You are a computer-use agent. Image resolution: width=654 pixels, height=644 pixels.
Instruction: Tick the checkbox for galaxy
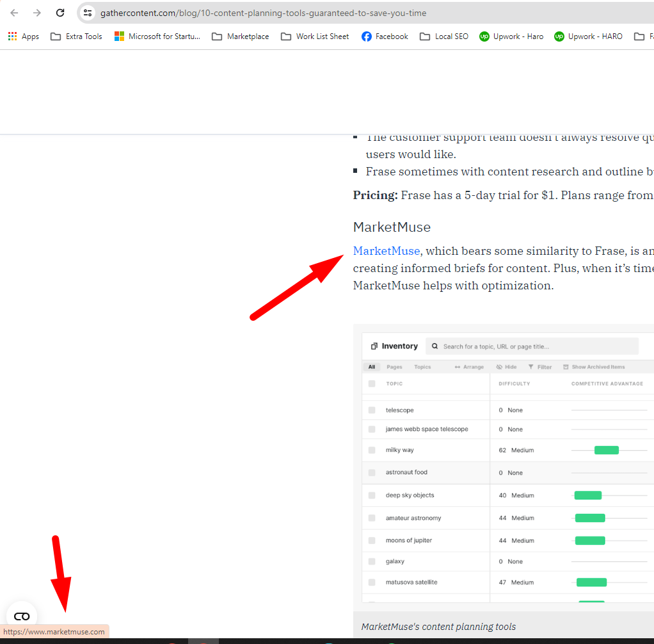click(x=372, y=561)
